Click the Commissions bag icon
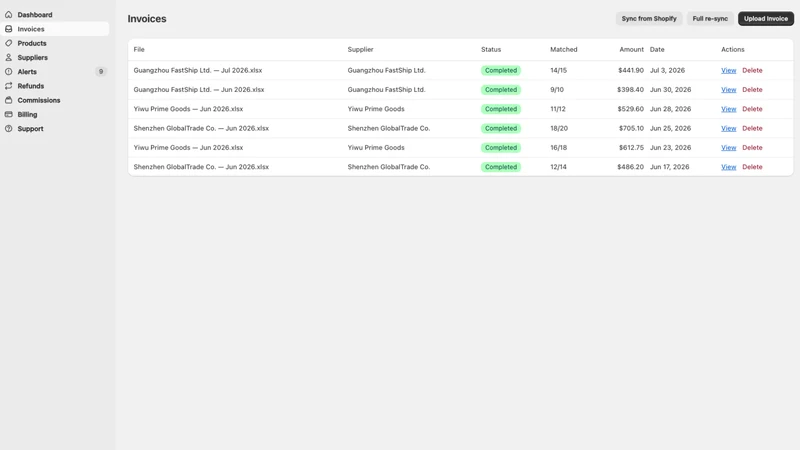This screenshot has width=800, height=450. pos(9,101)
